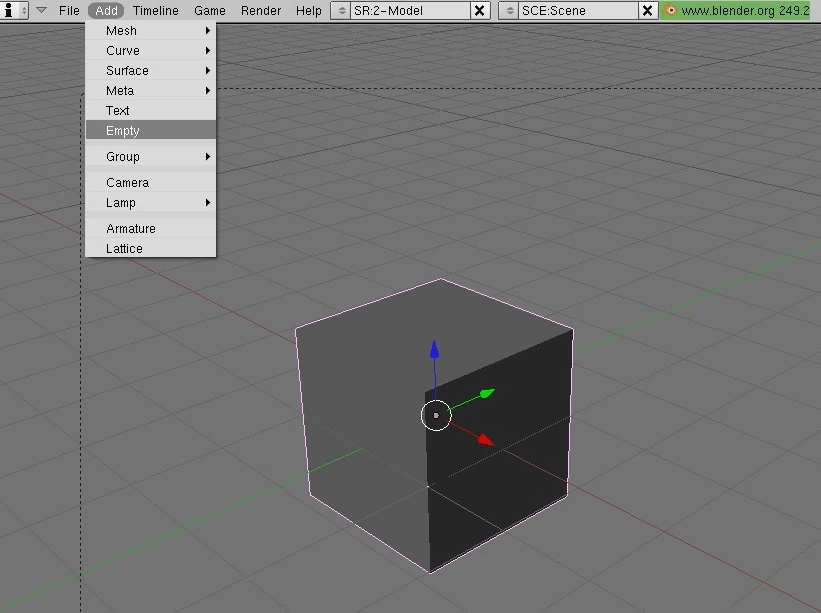This screenshot has height=613, width=821.
Task: Collapse the menus with the triangle toggle
Action: pyautogui.click(x=41, y=10)
